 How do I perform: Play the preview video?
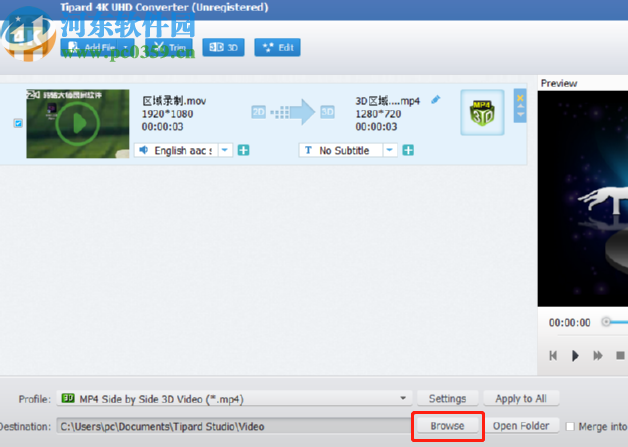coord(575,355)
